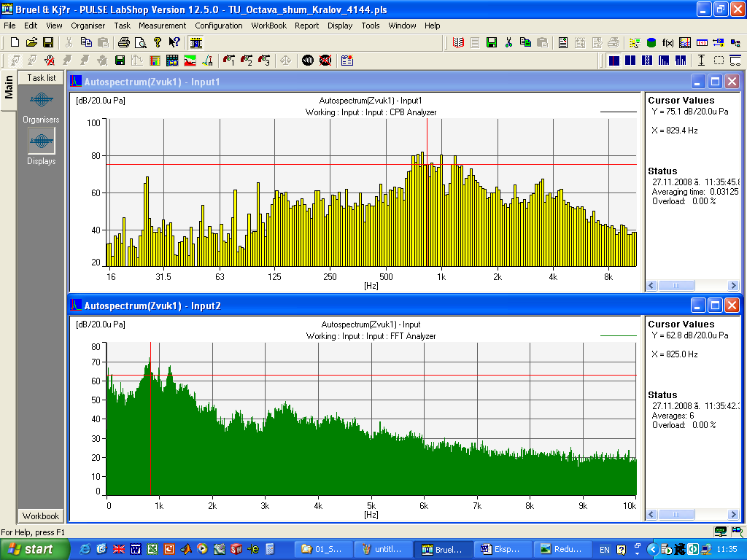747x560 pixels.
Task: Toggle the harmonic cursor mode button
Action: pos(664,61)
